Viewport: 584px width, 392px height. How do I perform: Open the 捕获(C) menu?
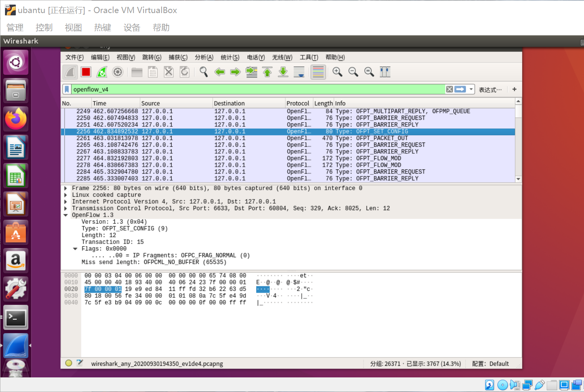[178, 57]
